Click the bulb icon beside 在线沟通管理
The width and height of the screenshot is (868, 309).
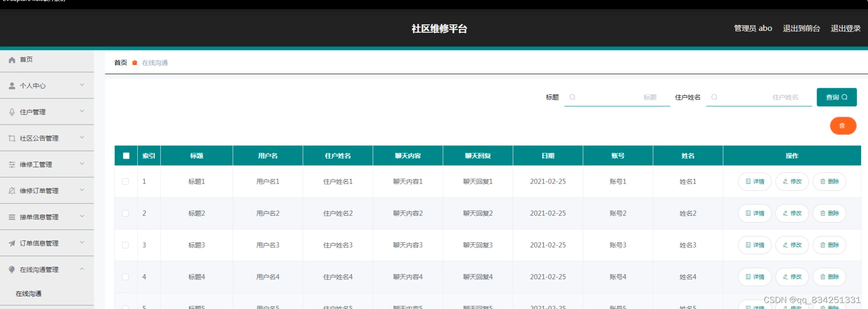[x=12, y=269]
